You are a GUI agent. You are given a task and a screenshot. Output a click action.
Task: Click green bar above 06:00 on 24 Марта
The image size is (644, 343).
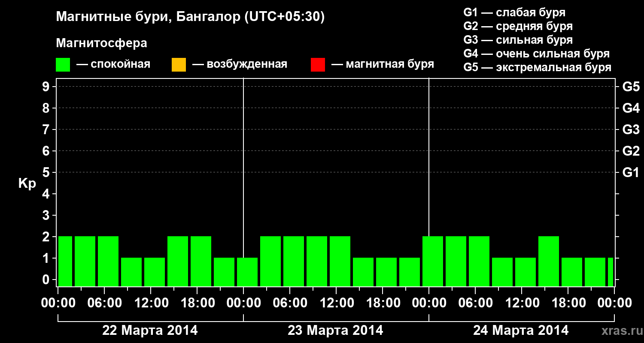click(479, 261)
